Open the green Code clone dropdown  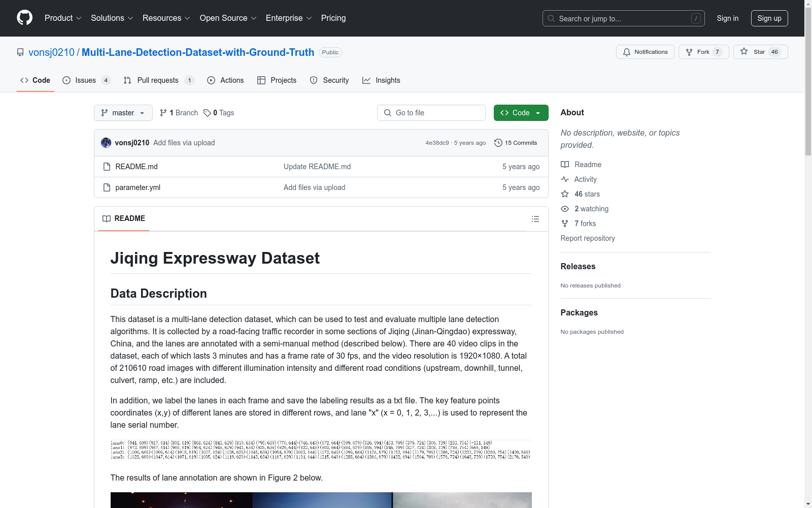521,113
